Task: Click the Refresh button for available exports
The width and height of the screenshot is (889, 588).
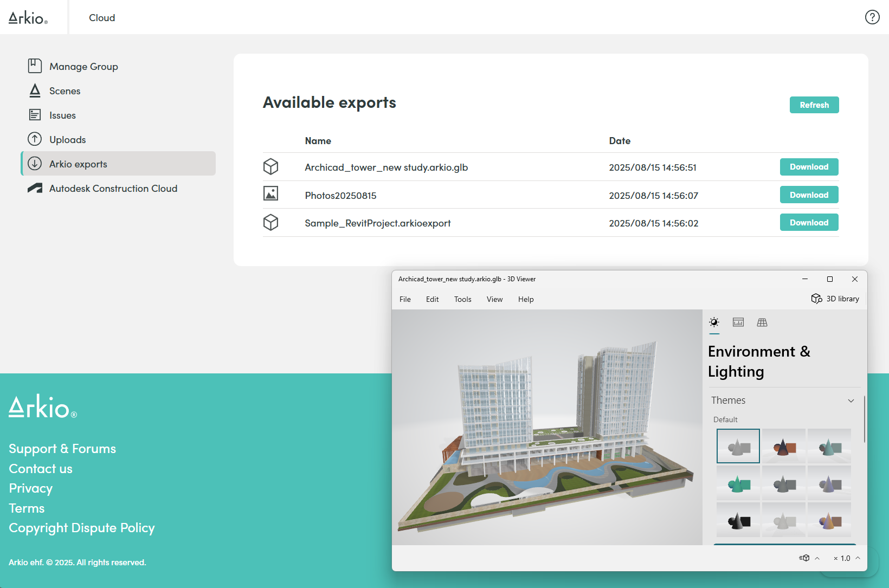Action: [814, 105]
